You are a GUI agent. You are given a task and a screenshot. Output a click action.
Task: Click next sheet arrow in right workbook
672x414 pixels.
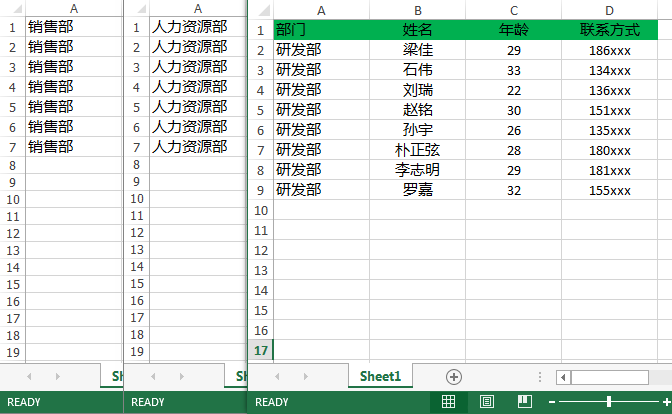306,377
